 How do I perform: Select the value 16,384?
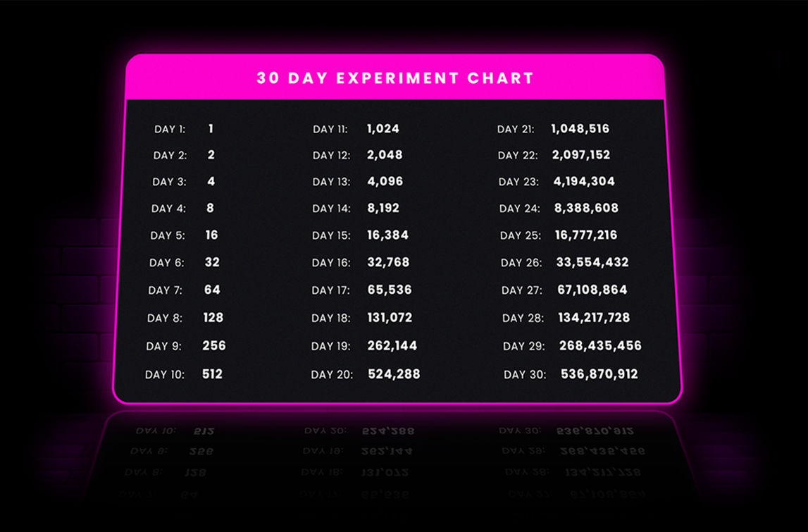(388, 235)
